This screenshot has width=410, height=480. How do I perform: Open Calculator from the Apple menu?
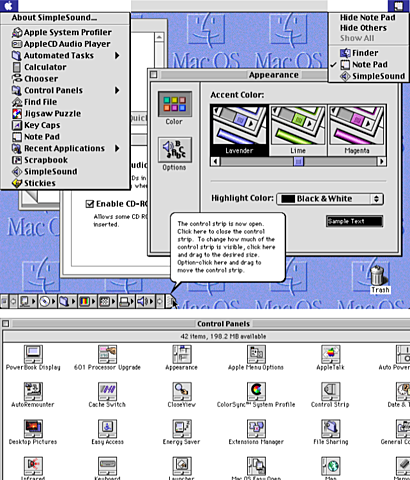[65, 67]
